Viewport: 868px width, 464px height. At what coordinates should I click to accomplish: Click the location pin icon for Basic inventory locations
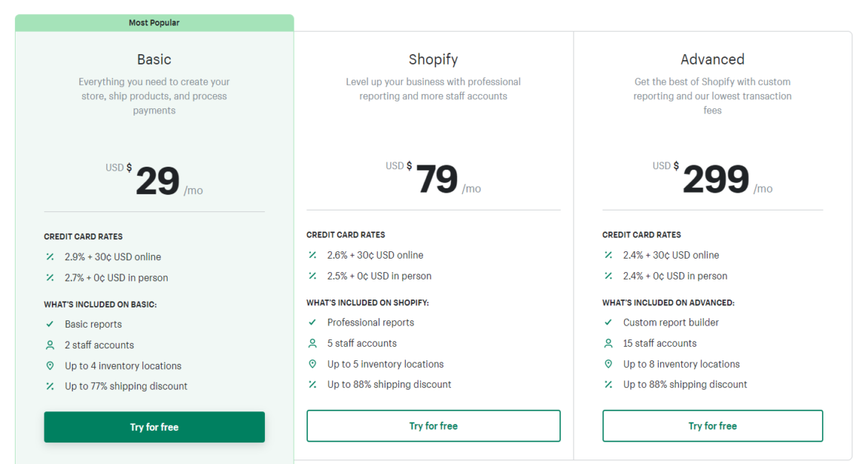[x=49, y=365]
